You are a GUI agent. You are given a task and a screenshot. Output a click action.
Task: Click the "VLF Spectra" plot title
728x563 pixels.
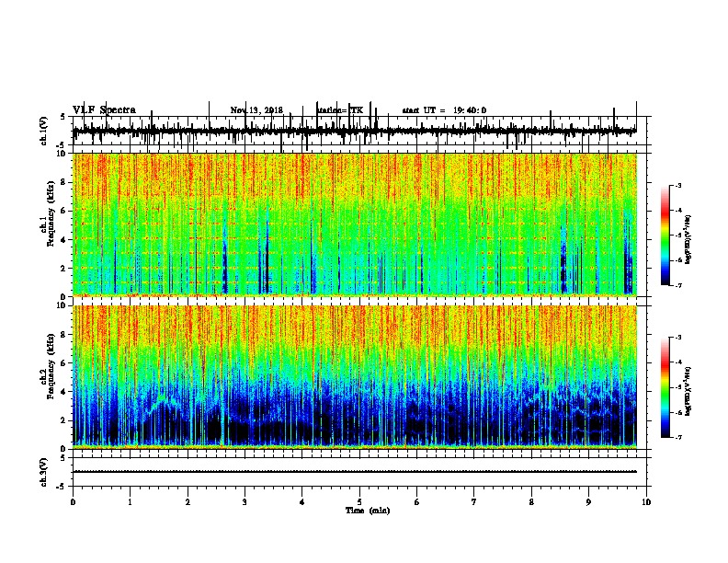(104, 110)
